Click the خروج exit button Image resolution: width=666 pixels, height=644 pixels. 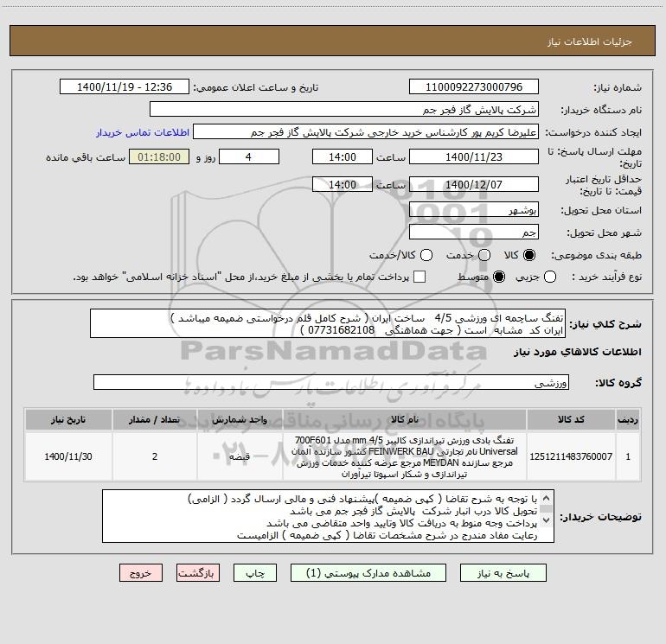[x=141, y=573]
